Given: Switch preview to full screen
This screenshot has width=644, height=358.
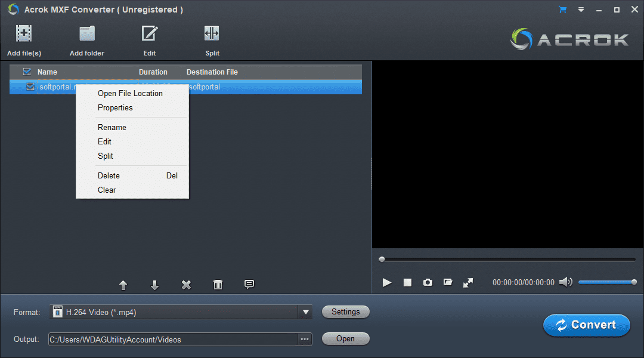Looking at the screenshot, I should [x=468, y=283].
